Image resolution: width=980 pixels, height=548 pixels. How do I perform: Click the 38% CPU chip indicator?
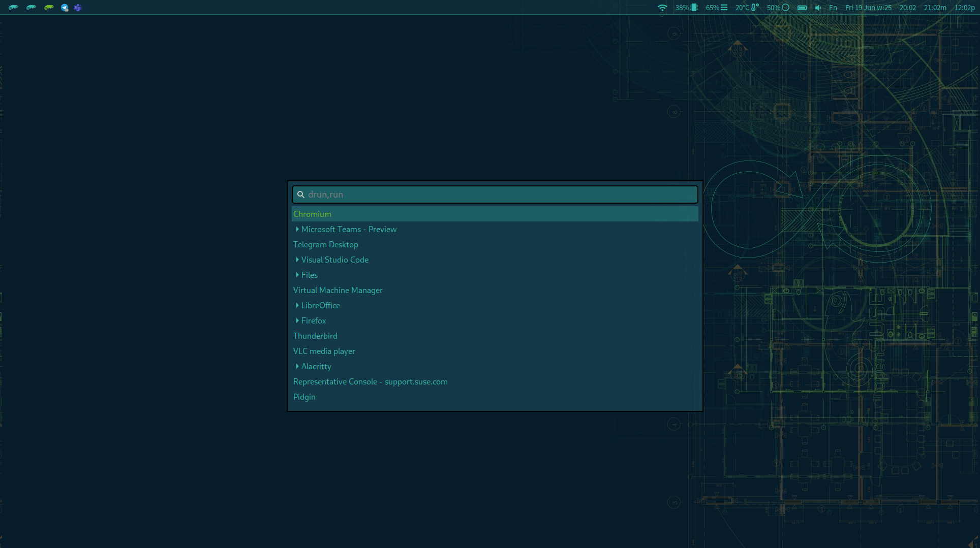click(686, 8)
